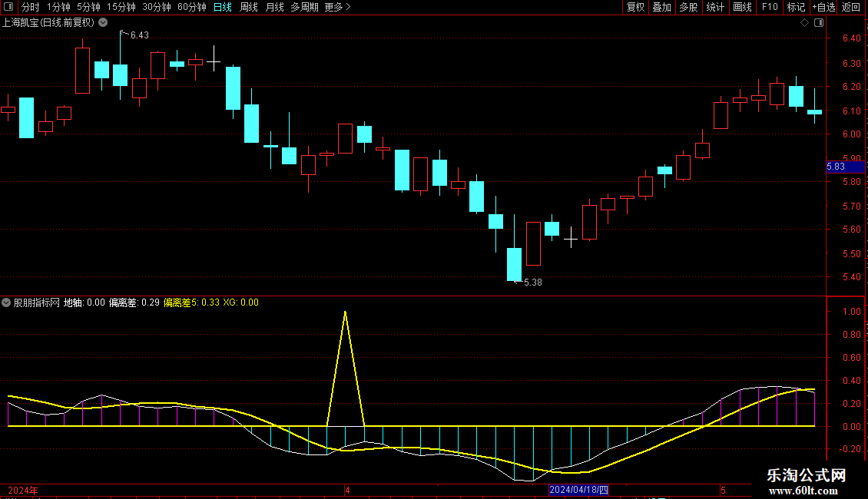Click the 5.38 low price label

pos(532,283)
